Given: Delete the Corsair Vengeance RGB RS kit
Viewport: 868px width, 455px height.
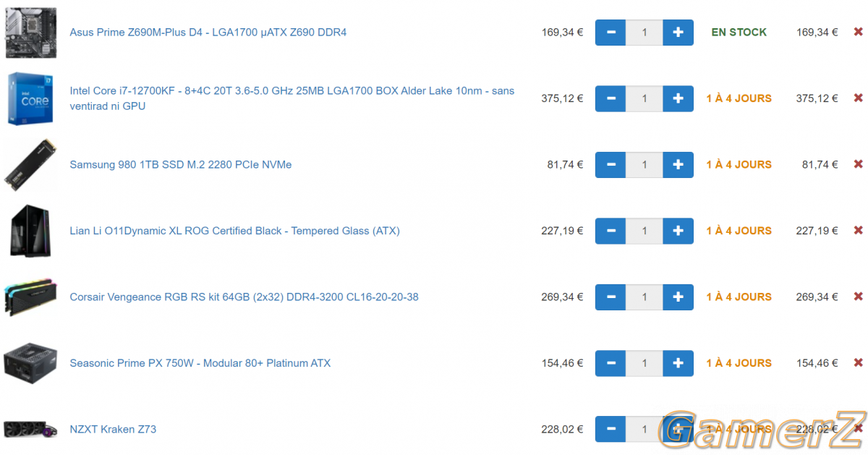Looking at the screenshot, I should (x=859, y=297).
